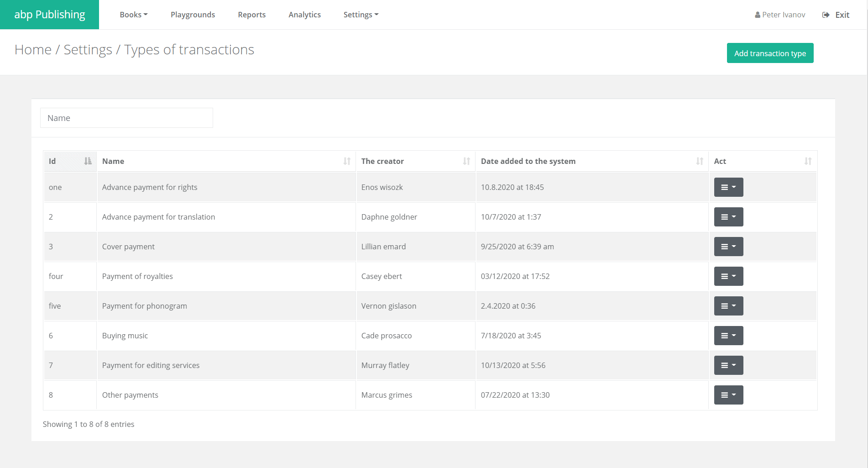Focus the Name filter input field
The width and height of the screenshot is (868, 468).
[126, 118]
